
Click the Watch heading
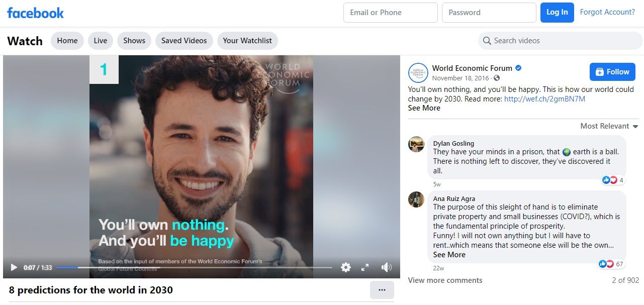click(25, 41)
